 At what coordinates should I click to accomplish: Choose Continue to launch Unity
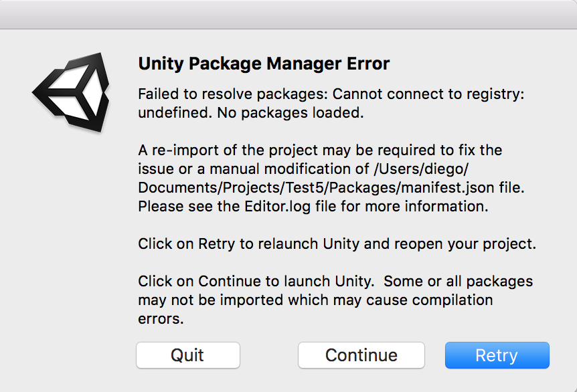pos(361,355)
